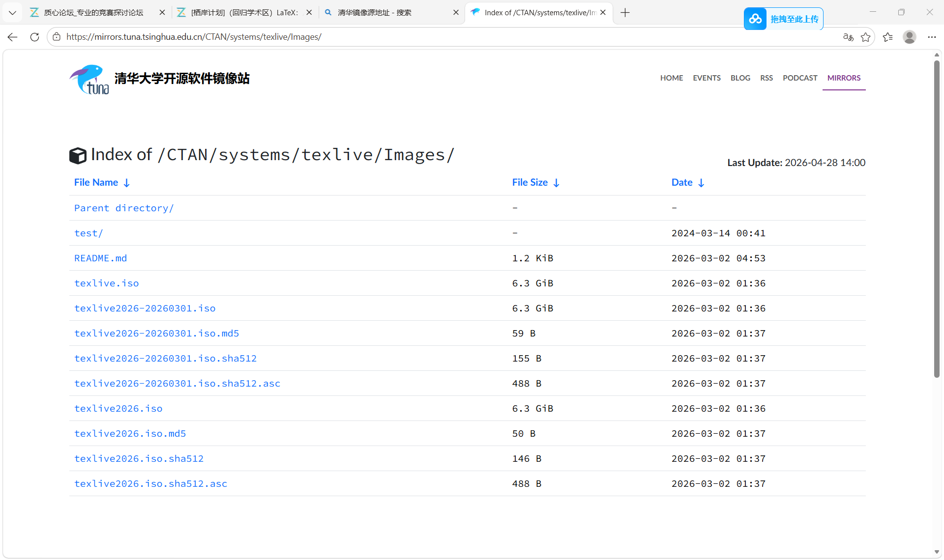Close the 质心论坛 tab
Screen dimensions: 944x560
coord(162,13)
